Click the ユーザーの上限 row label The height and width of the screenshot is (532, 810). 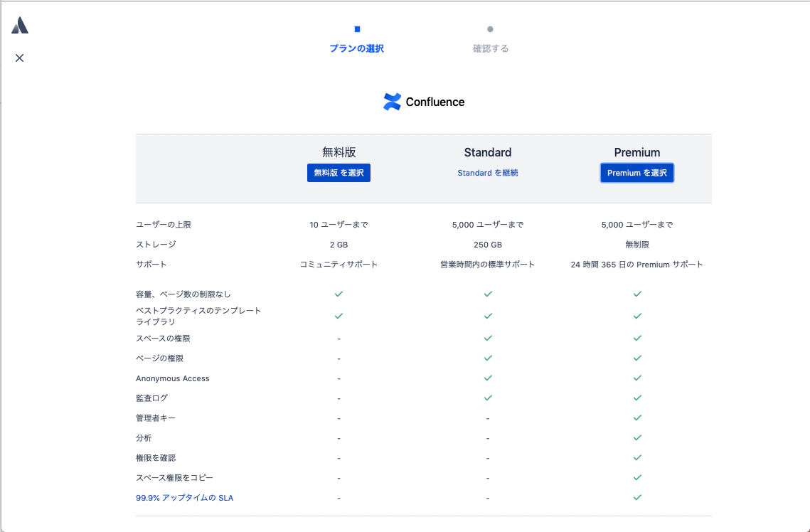point(164,225)
